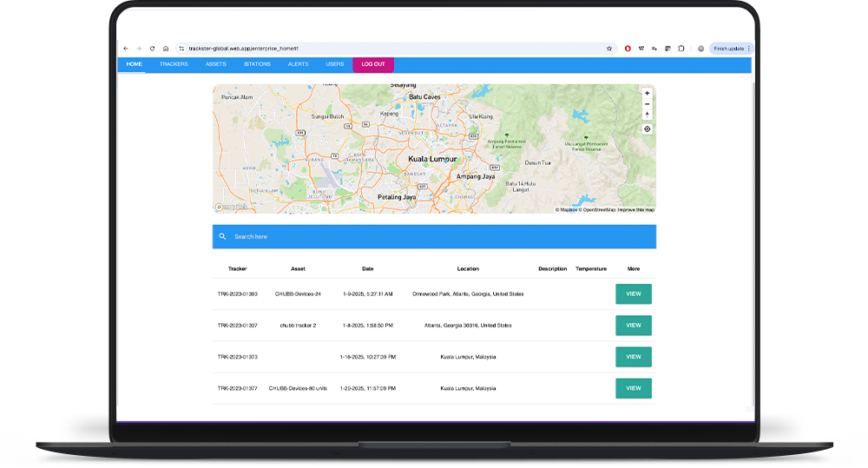The height and width of the screenshot is (468, 868).
Task: Click the Temperature column header
Action: click(x=591, y=268)
